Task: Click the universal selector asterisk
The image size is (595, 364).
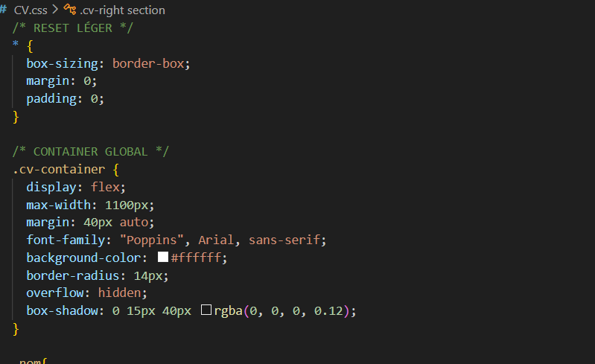Action: click(x=16, y=45)
